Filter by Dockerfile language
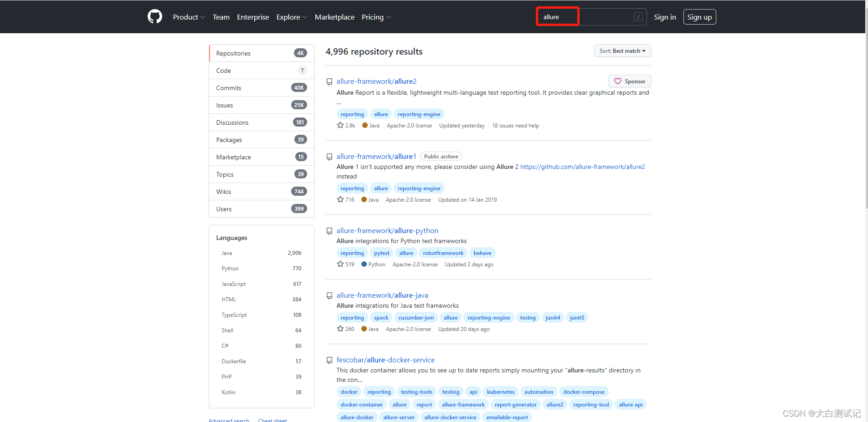Image resolution: width=868 pixels, height=422 pixels. [x=262, y=361]
